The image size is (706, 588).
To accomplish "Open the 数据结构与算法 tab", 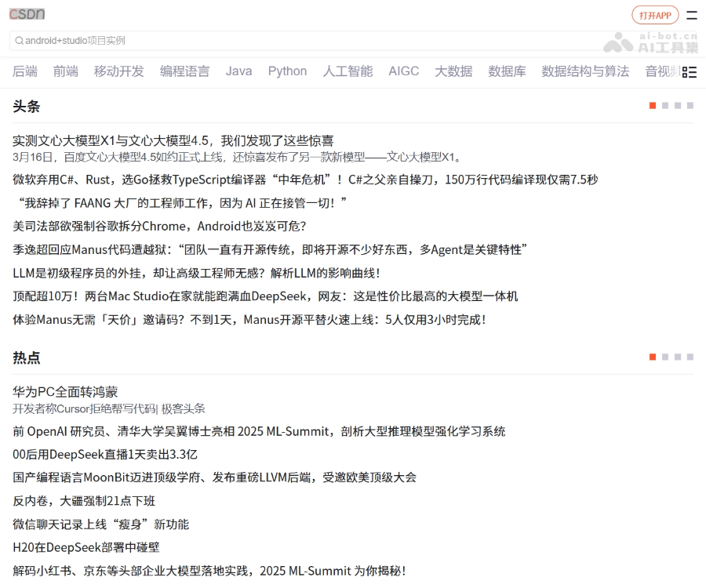I will click(x=585, y=71).
